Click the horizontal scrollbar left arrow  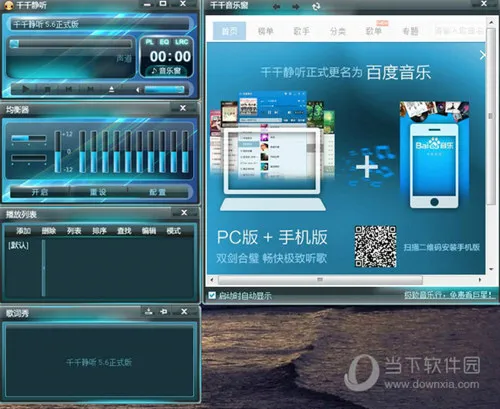tap(211, 280)
